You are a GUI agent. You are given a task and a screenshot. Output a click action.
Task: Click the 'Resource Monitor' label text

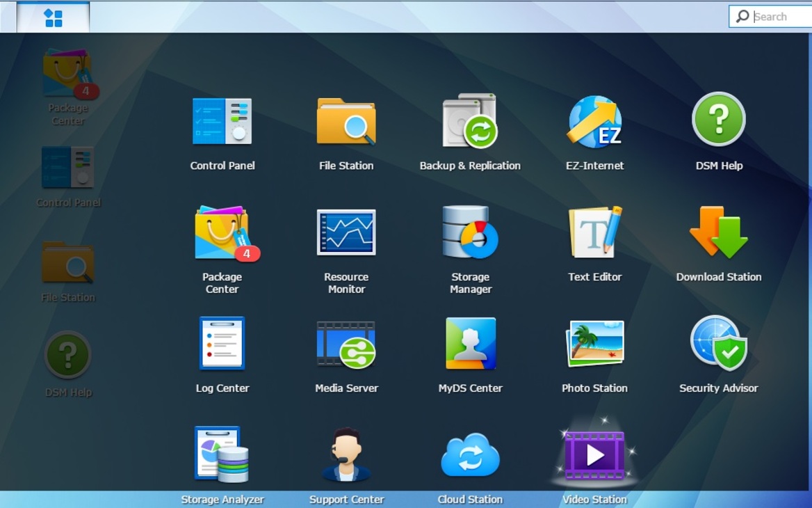(x=346, y=283)
